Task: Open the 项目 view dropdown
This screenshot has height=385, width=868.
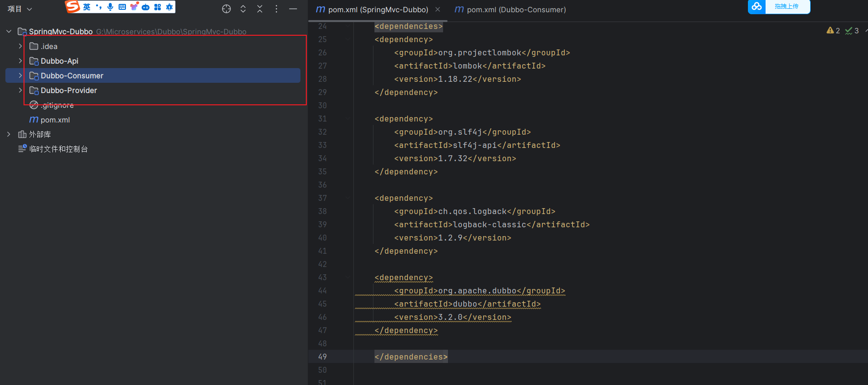Action: pos(20,9)
